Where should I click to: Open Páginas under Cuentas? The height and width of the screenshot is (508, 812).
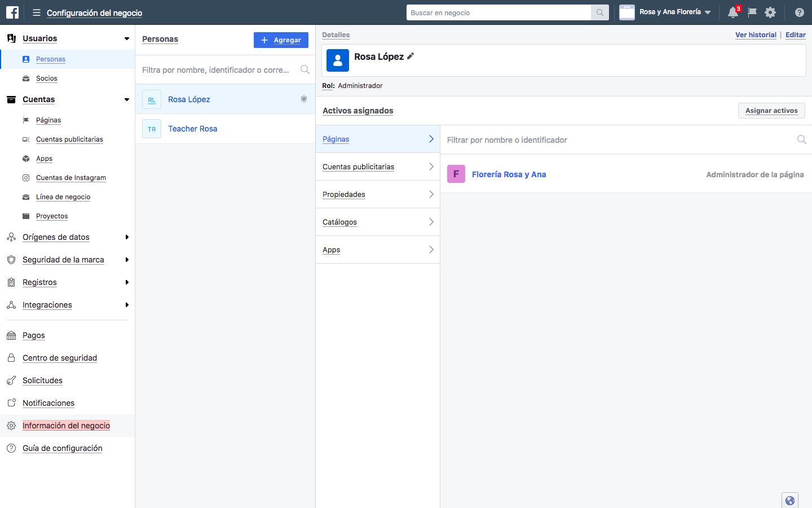tap(48, 120)
